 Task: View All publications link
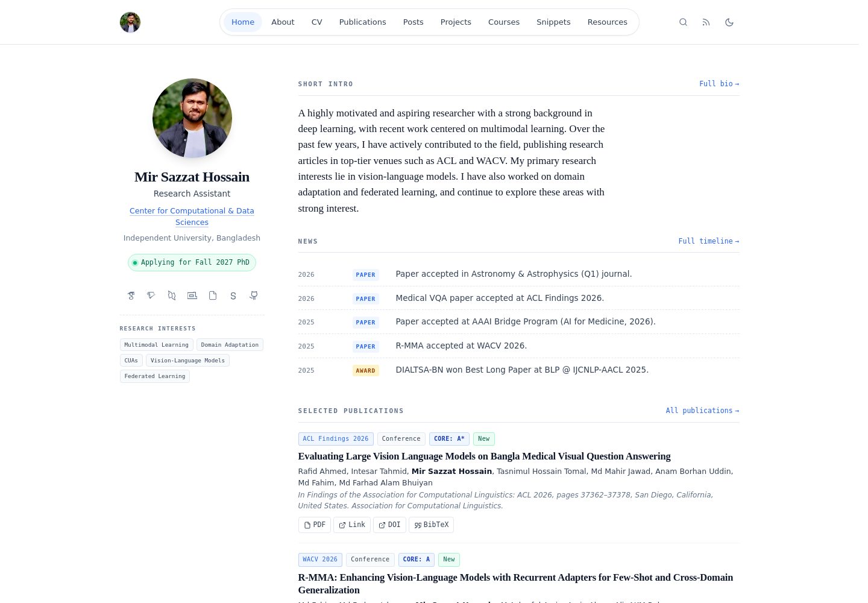tap(702, 411)
